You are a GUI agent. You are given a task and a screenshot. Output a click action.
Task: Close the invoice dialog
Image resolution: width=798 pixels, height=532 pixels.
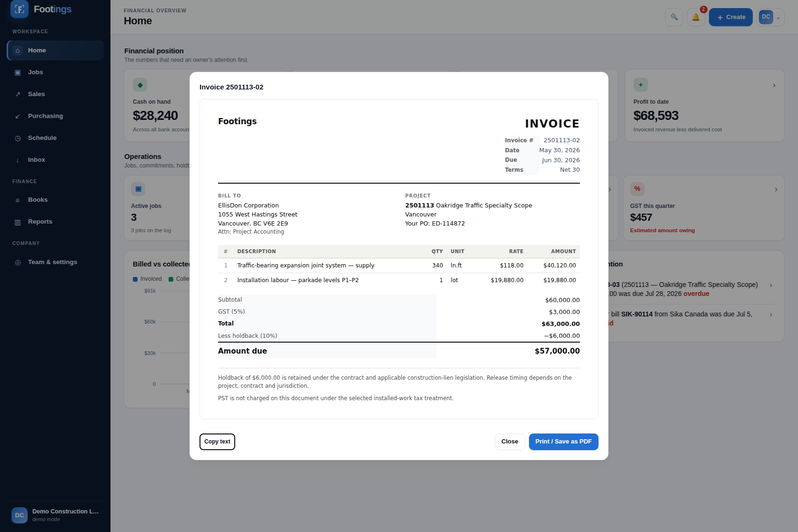click(509, 442)
